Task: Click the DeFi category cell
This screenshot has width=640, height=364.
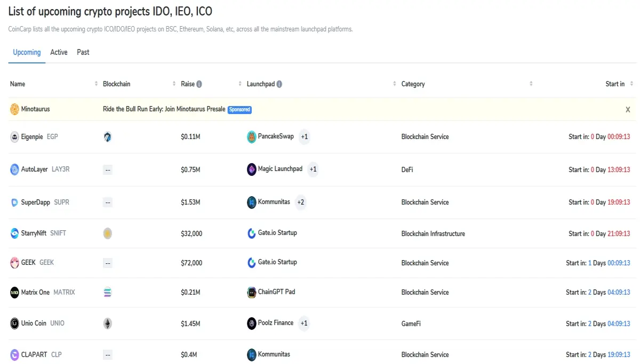Action: point(407,169)
